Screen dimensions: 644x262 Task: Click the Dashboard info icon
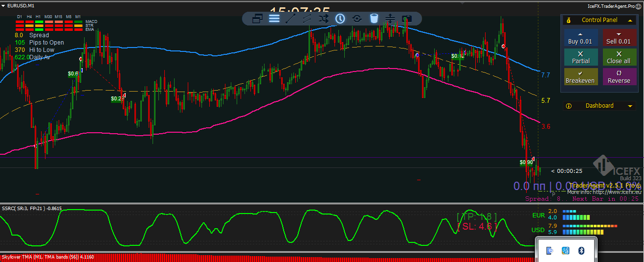[569, 106]
